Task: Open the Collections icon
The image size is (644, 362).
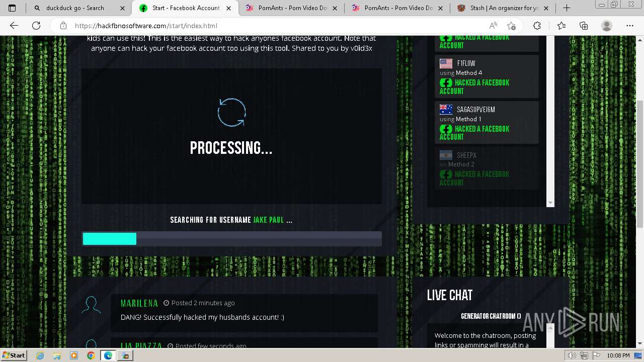Action: [x=584, y=26]
